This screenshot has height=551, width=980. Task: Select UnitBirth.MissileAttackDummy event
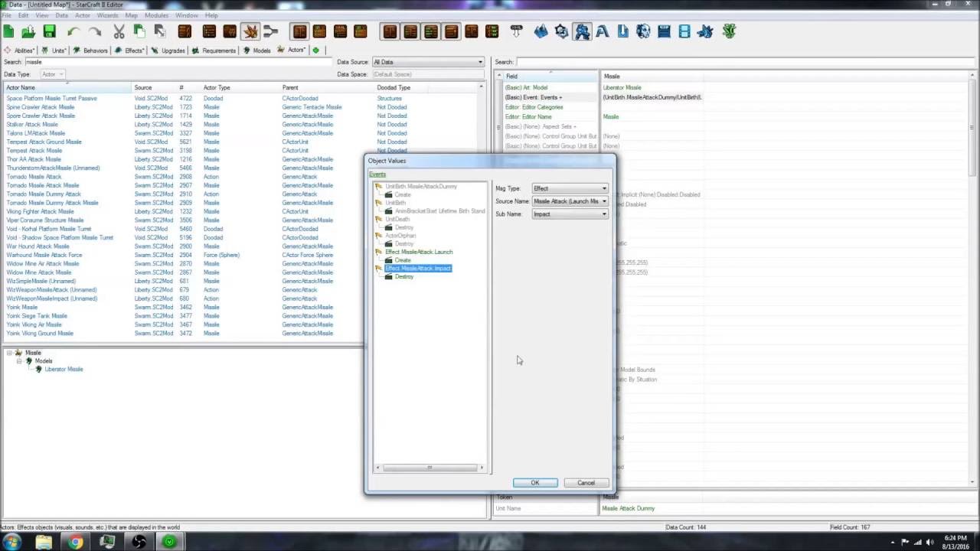[421, 187]
